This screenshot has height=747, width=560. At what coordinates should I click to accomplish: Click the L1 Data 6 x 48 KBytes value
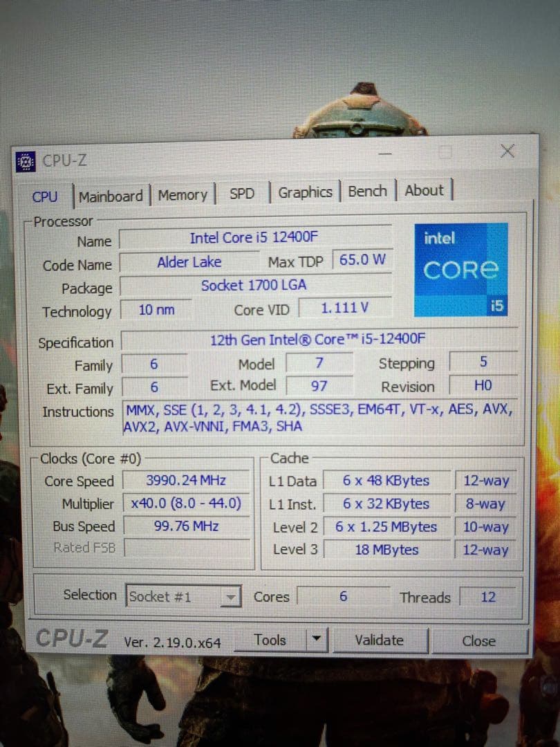[386, 480]
